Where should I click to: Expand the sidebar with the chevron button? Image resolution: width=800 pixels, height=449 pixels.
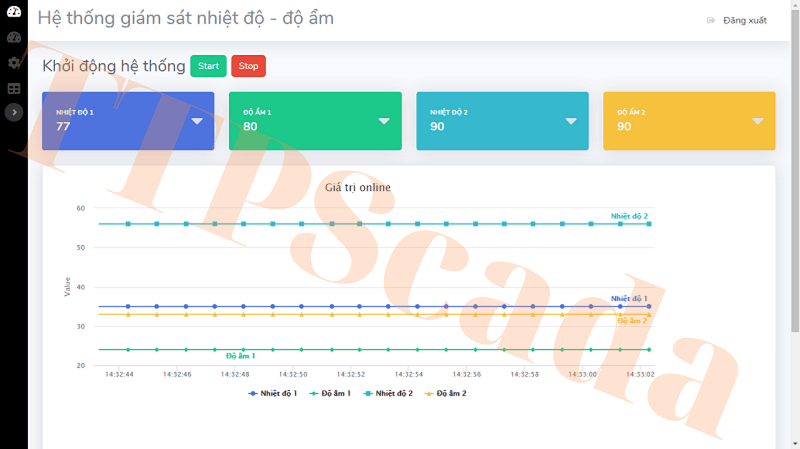coord(13,113)
